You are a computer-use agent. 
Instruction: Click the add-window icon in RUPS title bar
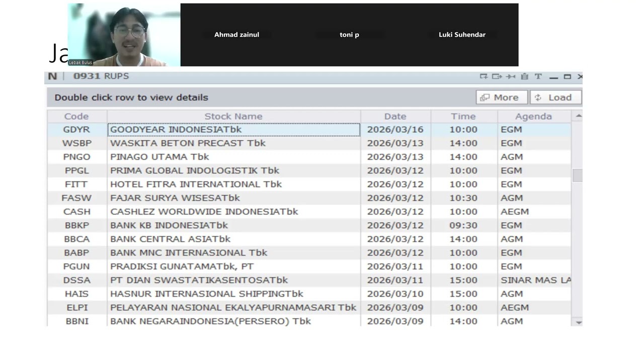tap(484, 76)
